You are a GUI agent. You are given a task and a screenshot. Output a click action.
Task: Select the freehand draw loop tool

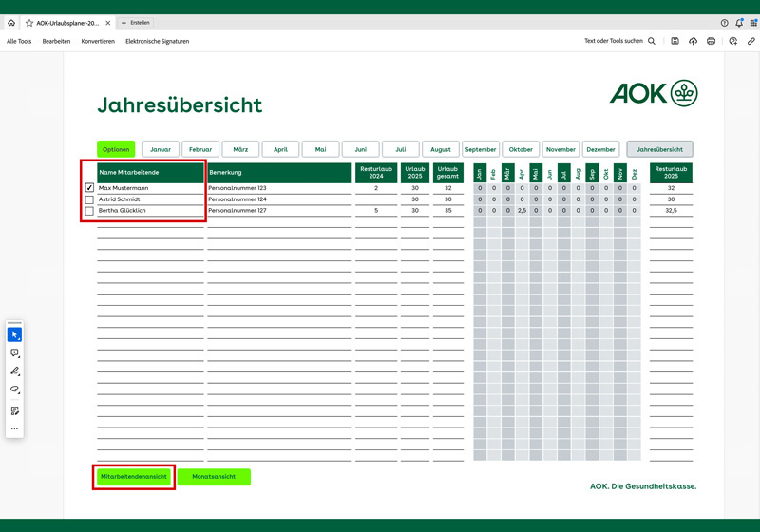tap(14, 389)
